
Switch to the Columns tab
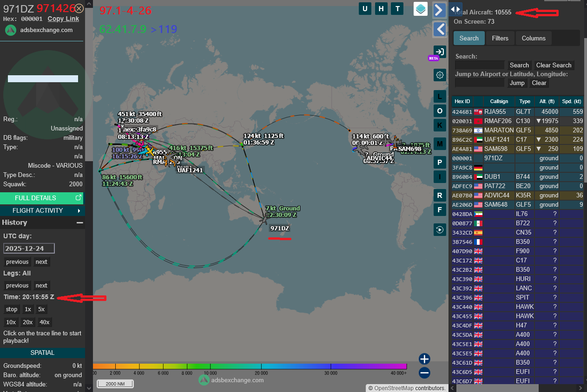534,38
